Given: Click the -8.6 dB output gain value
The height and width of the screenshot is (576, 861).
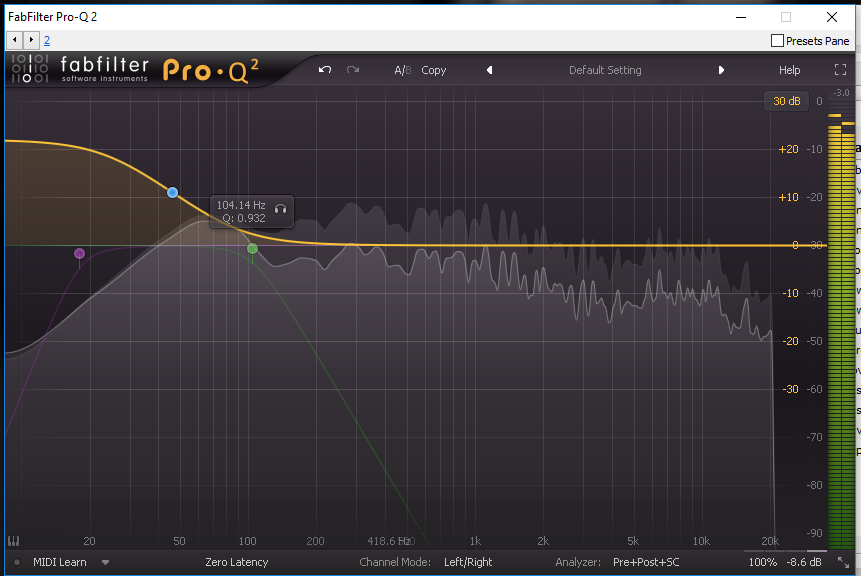Looking at the screenshot, I should [x=804, y=562].
